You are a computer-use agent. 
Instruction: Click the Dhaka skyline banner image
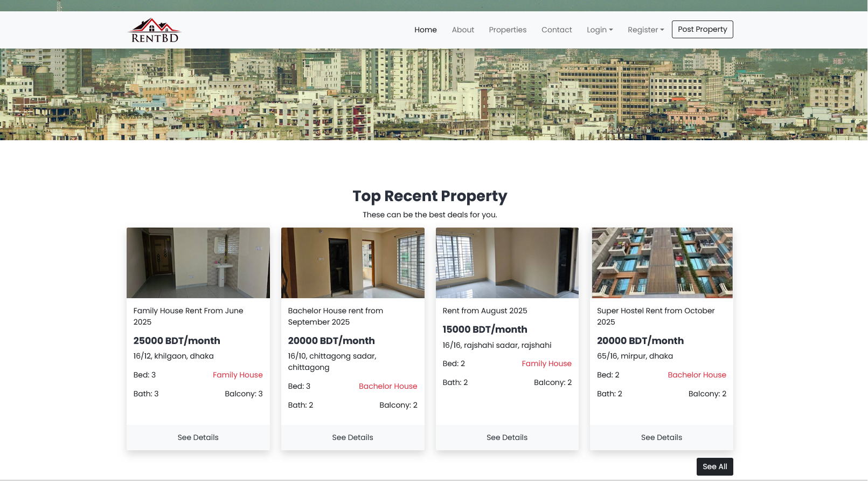click(x=434, y=94)
